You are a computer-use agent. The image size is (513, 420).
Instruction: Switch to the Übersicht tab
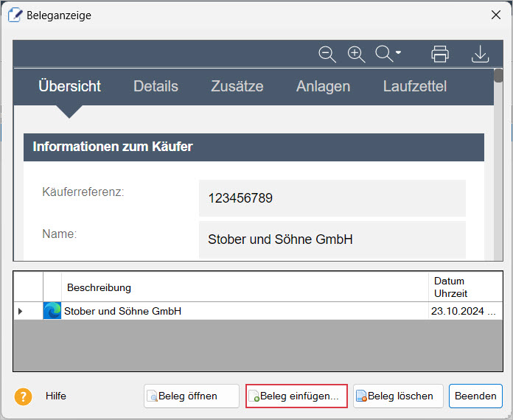69,86
